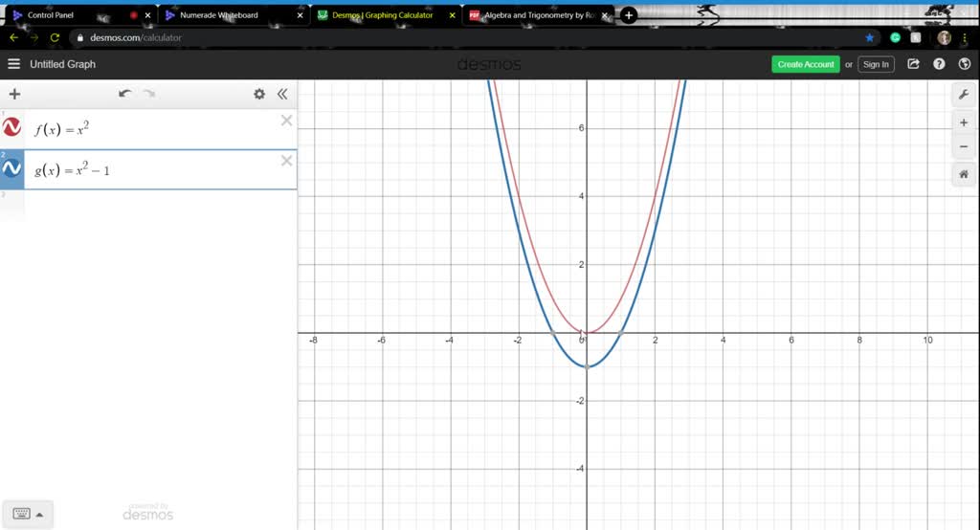Open the Desmos hamburger menu
This screenshot has height=530, width=980.
point(13,64)
